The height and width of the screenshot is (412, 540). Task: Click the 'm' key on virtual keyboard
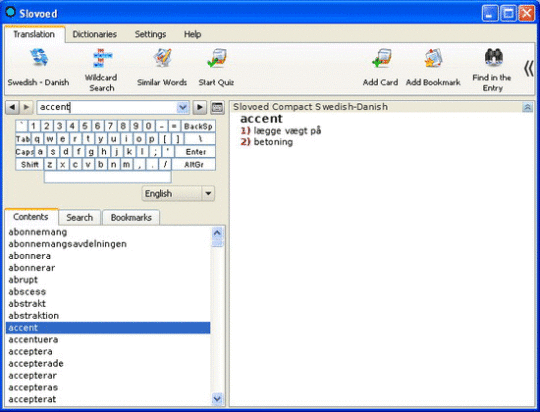(126, 165)
